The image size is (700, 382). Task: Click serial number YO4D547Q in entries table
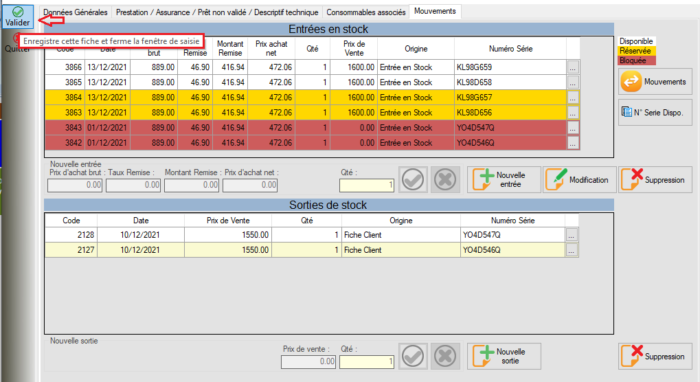[x=510, y=128]
